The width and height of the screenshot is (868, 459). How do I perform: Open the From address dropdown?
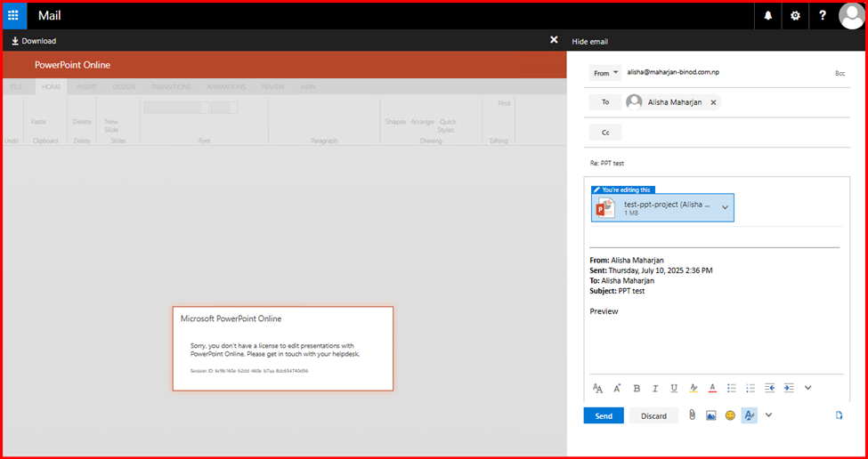606,73
